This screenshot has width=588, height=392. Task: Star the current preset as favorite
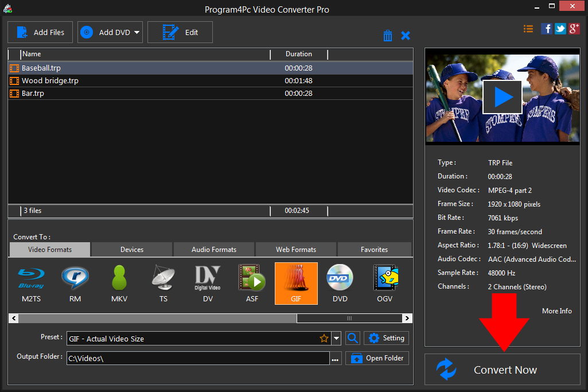(x=325, y=338)
